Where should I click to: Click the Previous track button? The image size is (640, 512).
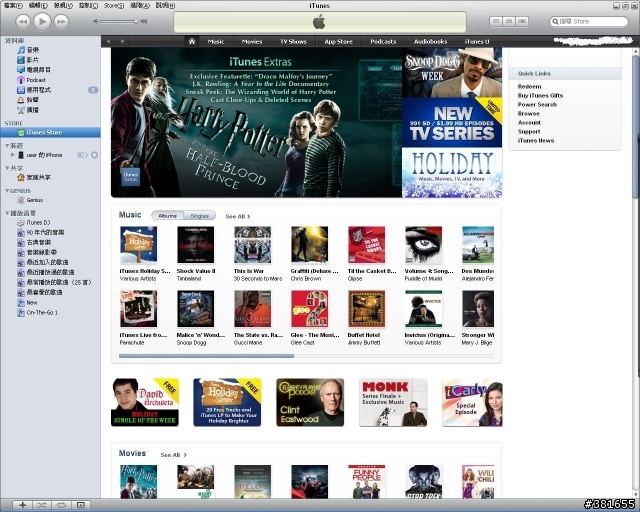(23, 22)
